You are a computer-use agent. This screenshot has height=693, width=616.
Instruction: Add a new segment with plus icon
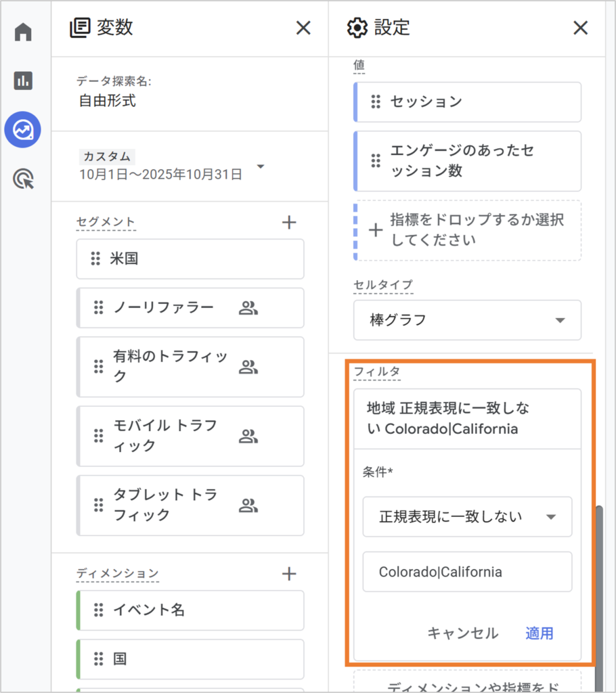(x=289, y=222)
